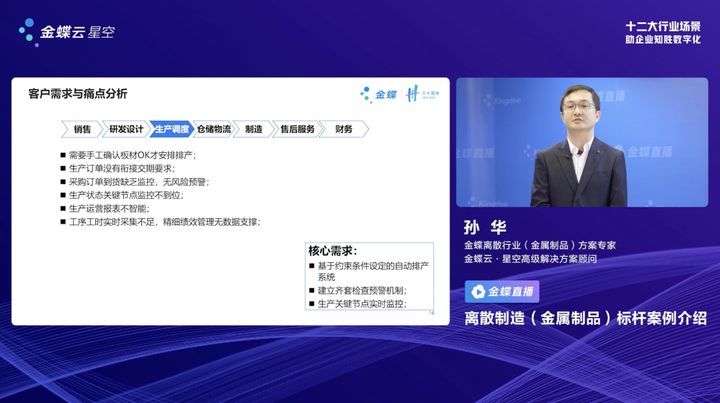Click the speaker name 孙华
The width and height of the screenshot is (720, 403).
[485, 228]
